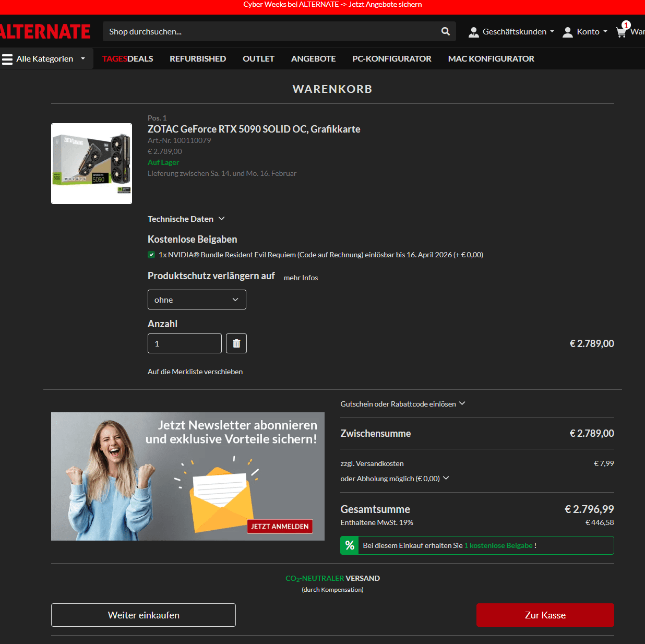Click the Geschäftskunden person icon

click(x=473, y=32)
